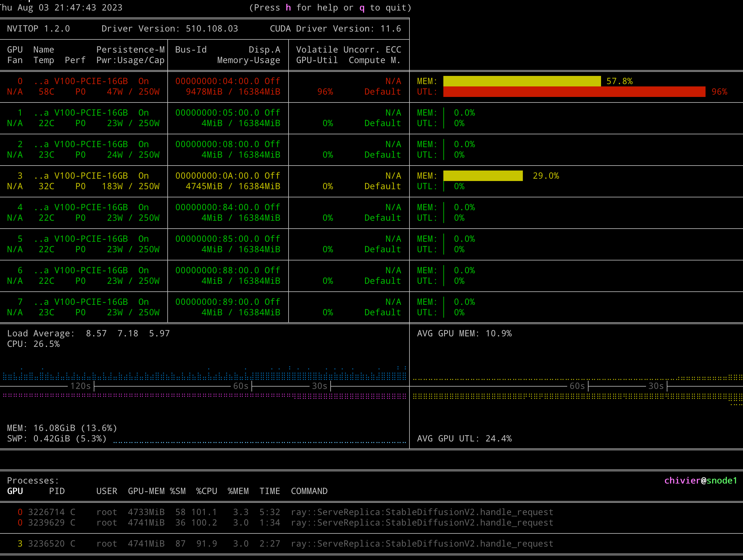Click the Volatile Uncorr. ECC header

click(x=349, y=50)
